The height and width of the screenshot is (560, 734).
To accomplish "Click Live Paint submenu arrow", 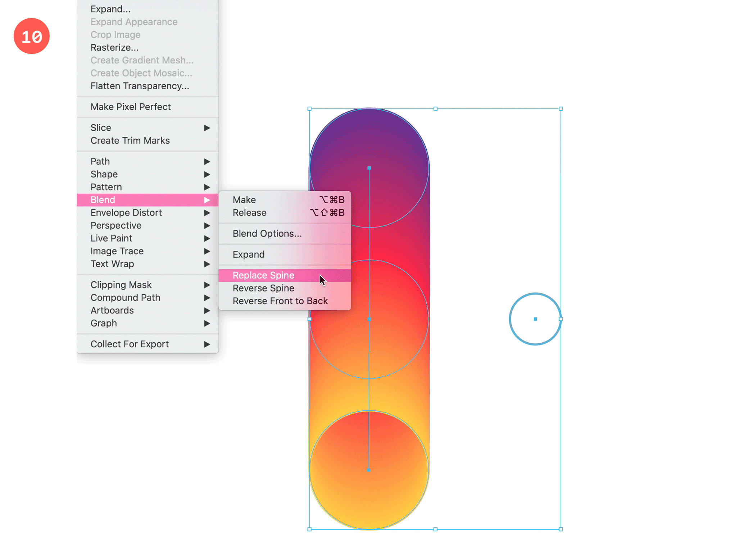I will pyautogui.click(x=208, y=238).
